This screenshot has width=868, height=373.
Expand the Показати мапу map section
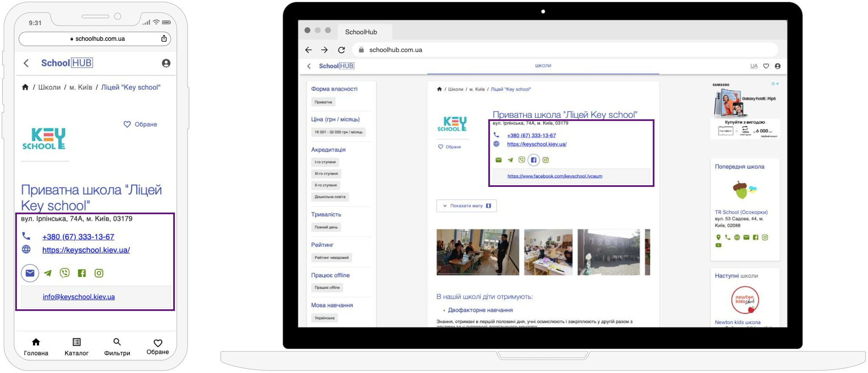pyautogui.click(x=466, y=206)
